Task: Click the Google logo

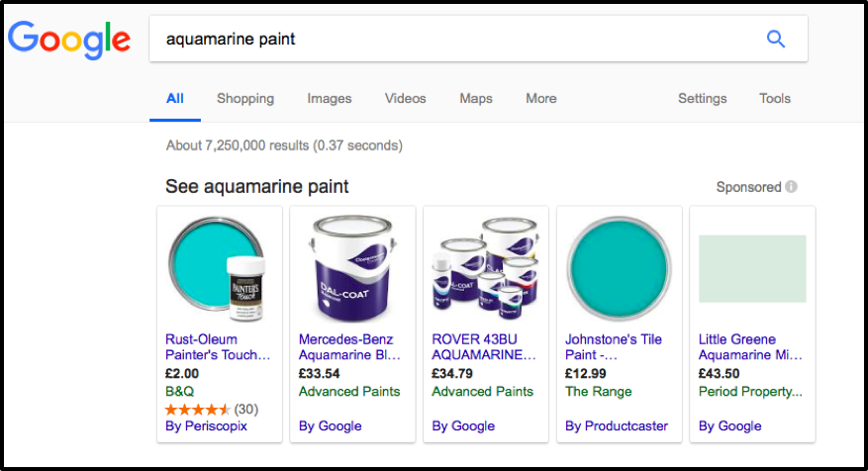Action: (x=69, y=40)
